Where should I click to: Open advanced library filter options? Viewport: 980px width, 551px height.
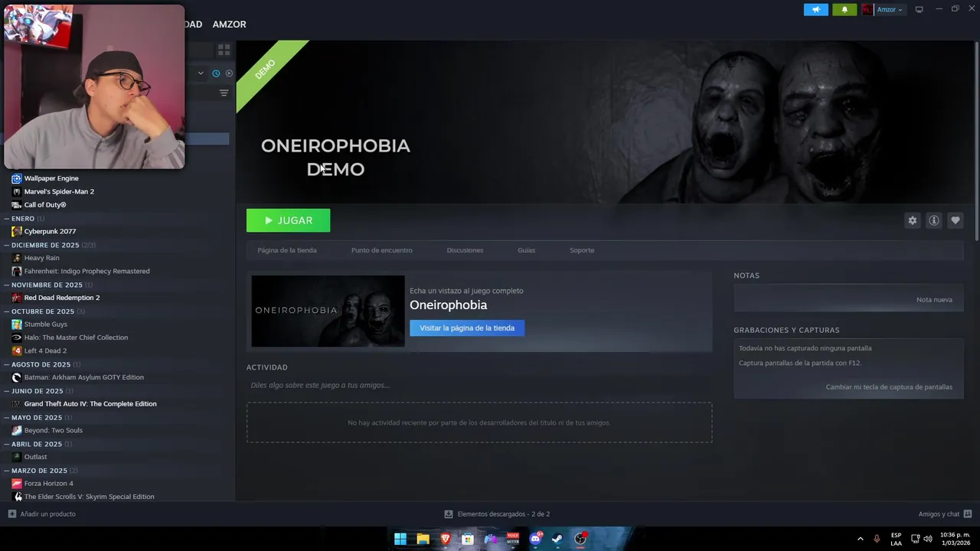click(224, 93)
